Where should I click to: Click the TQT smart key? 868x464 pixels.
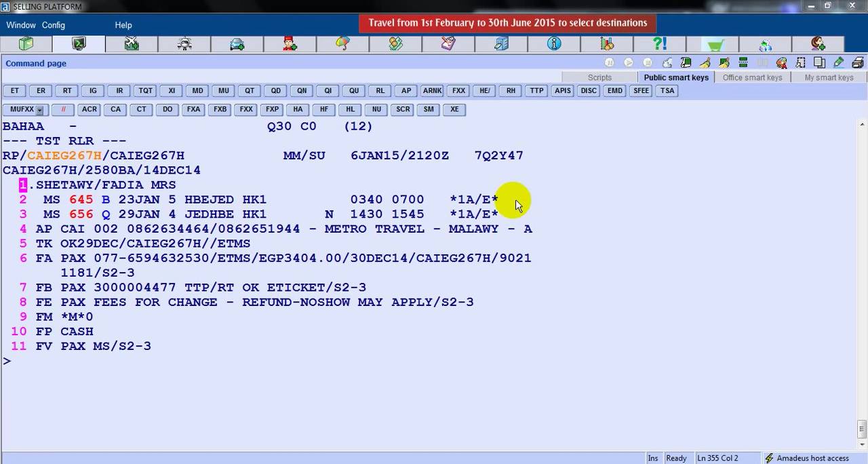tap(145, 91)
